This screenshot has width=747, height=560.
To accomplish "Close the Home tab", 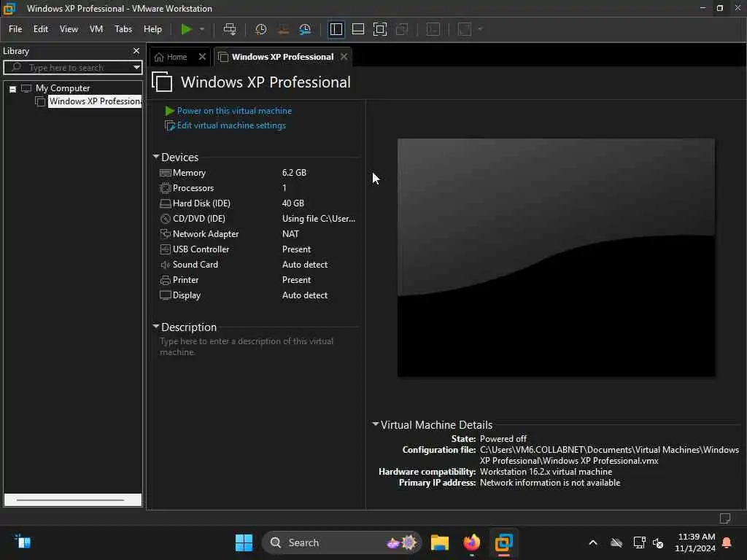I will (202, 57).
